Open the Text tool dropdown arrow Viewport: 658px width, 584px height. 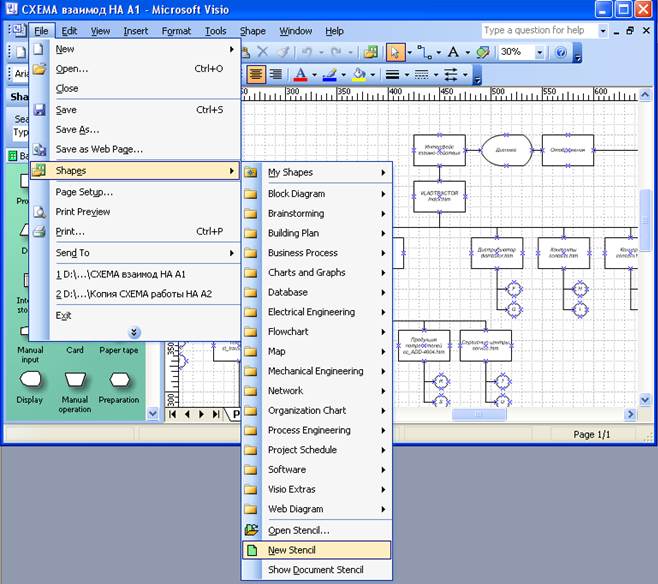(467, 52)
